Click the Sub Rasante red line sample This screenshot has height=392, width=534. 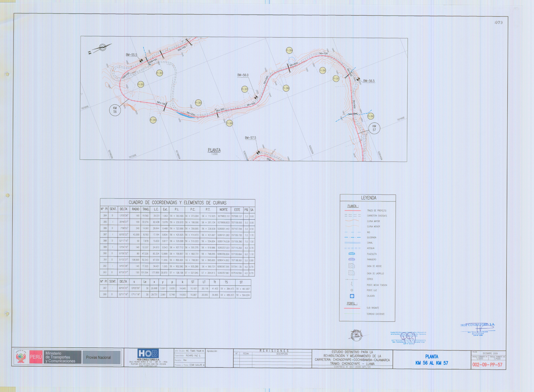352,308
